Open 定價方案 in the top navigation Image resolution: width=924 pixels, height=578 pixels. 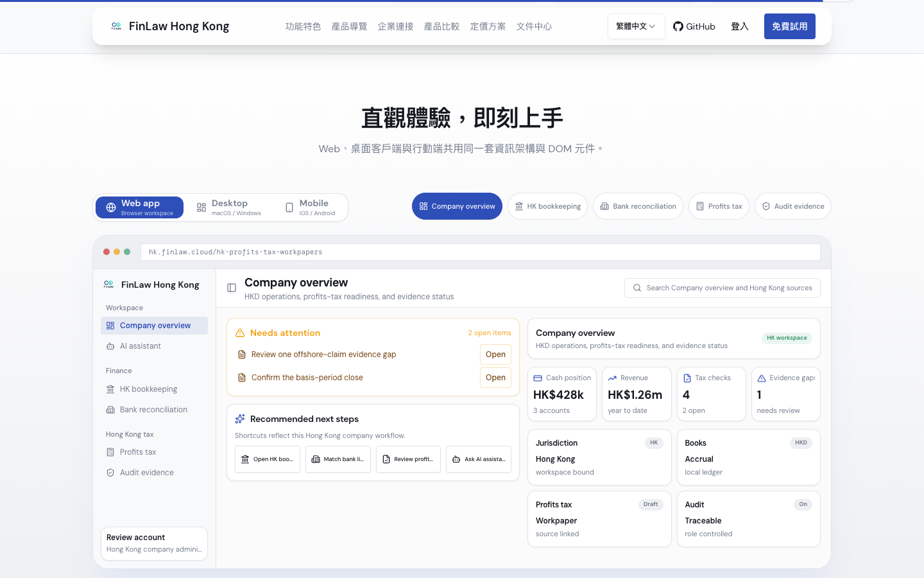pyautogui.click(x=488, y=26)
